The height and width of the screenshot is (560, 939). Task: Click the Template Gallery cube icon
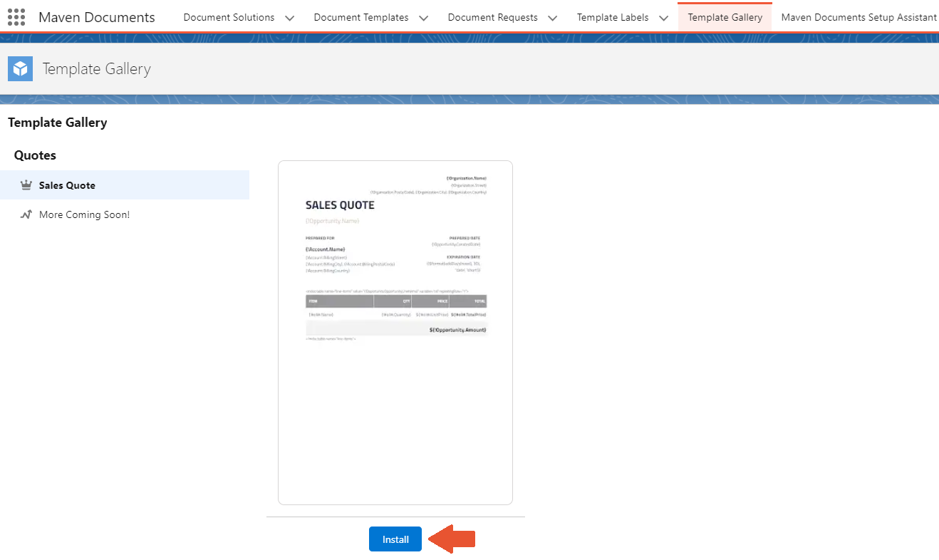21,69
